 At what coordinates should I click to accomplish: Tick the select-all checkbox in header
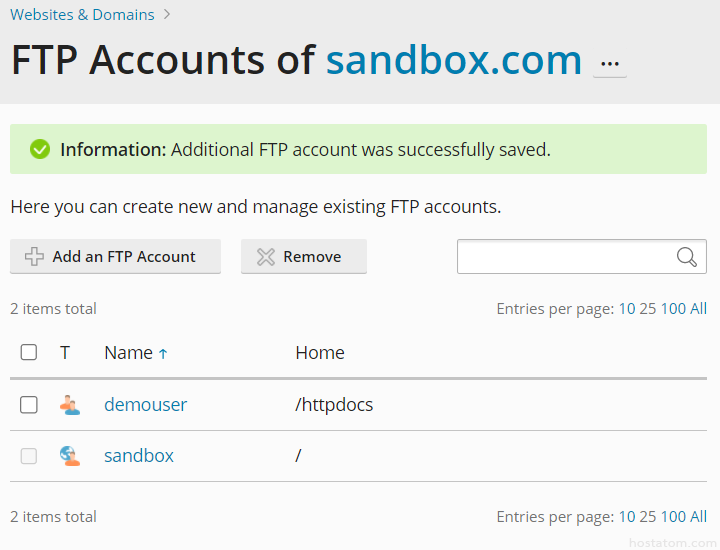click(x=29, y=352)
